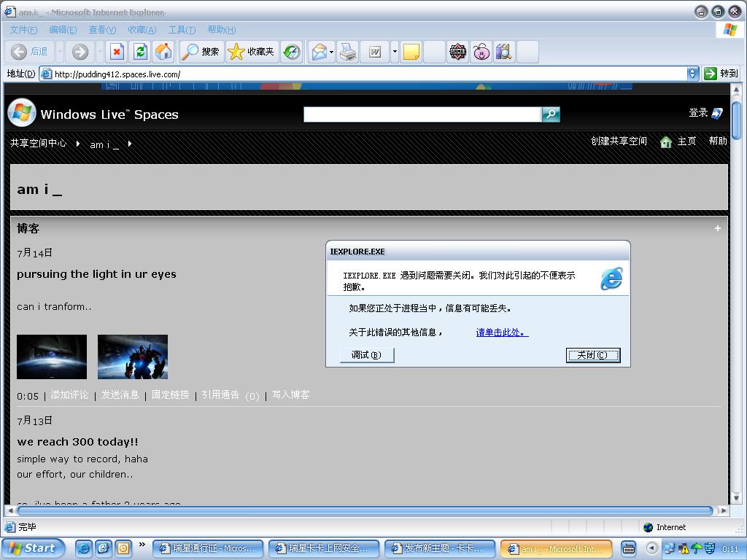Expand quick launch chevron on taskbar

point(142,544)
